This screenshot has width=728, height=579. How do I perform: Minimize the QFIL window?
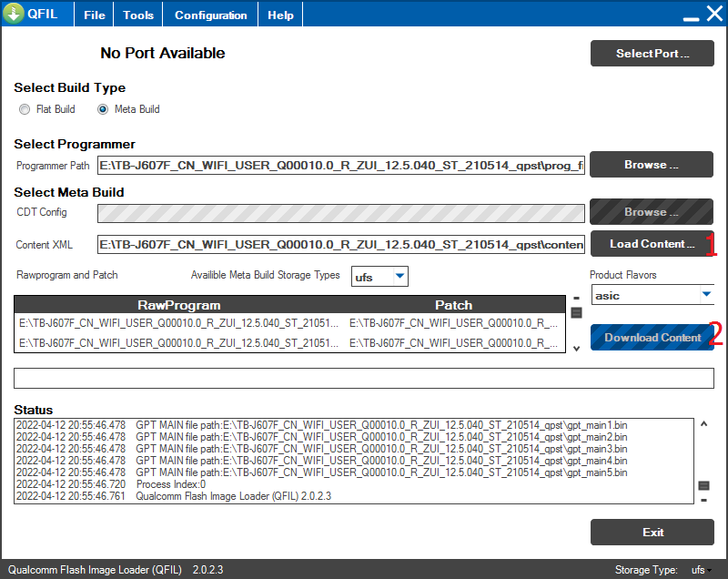[691, 19]
